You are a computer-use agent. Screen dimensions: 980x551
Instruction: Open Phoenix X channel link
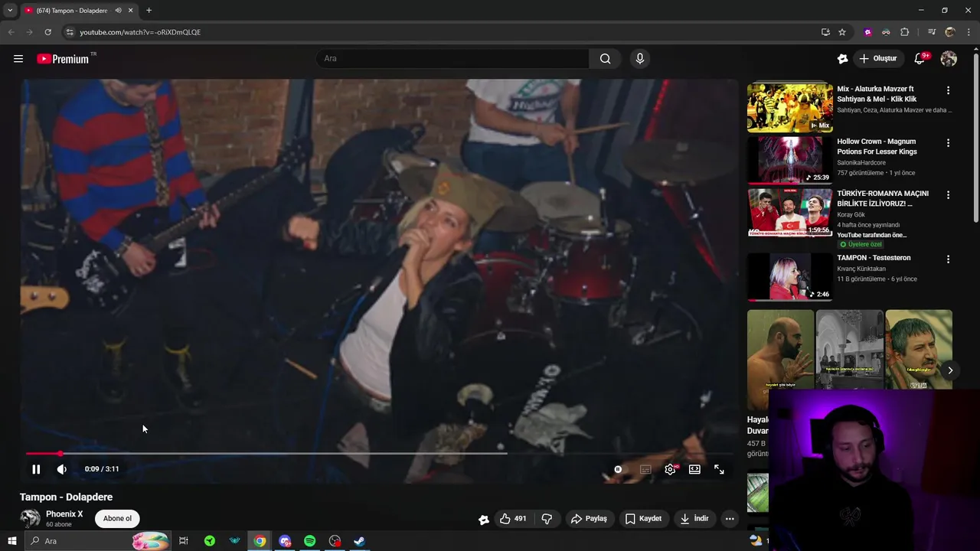[x=64, y=514]
